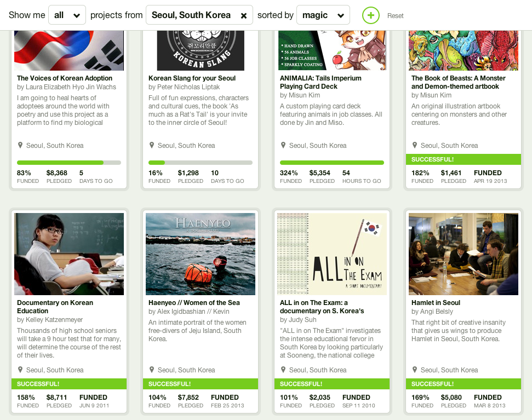The height and width of the screenshot is (420, 532).
Task: Click location pin on Book of Beasts card
Action: point(415,145)
